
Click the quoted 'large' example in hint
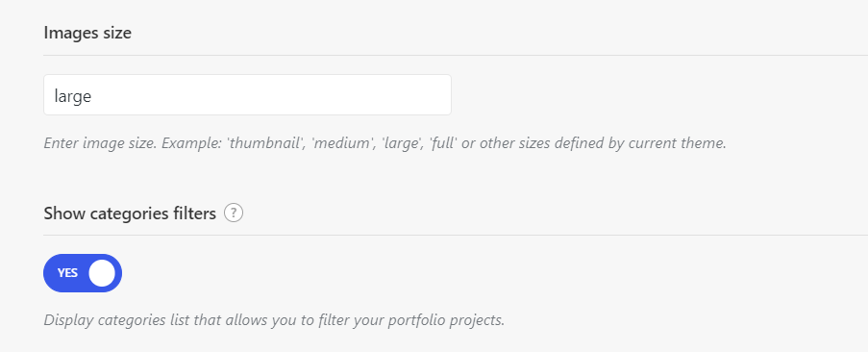click(400, 143)
